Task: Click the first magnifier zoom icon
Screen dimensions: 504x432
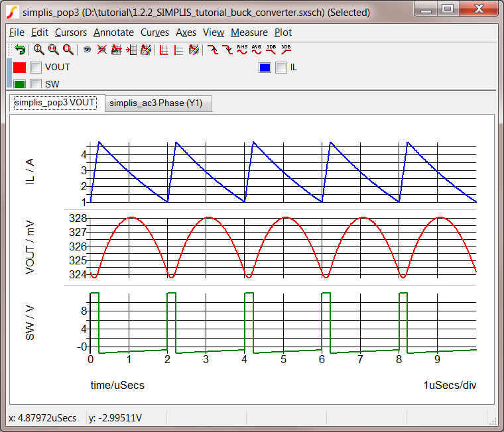Action: [38, 50]
